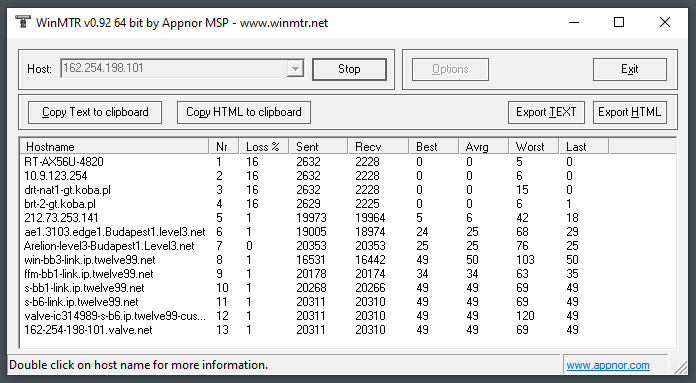Click the Last column header
696x383 pixels.
tap(583, 146)
